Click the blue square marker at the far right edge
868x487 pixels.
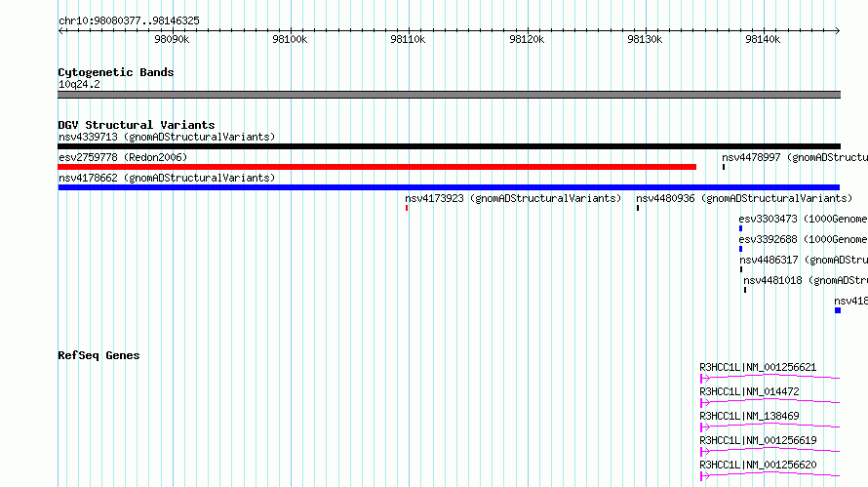pos(838,310)
